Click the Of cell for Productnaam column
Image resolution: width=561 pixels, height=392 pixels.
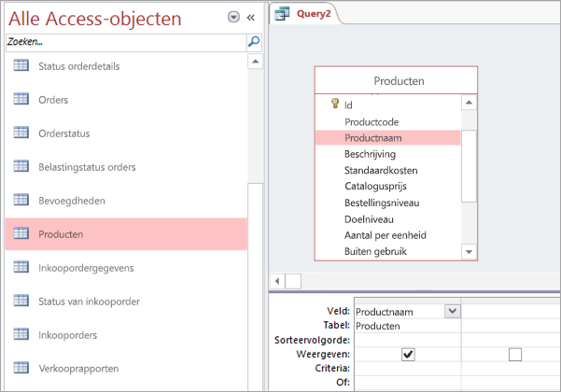408,383
